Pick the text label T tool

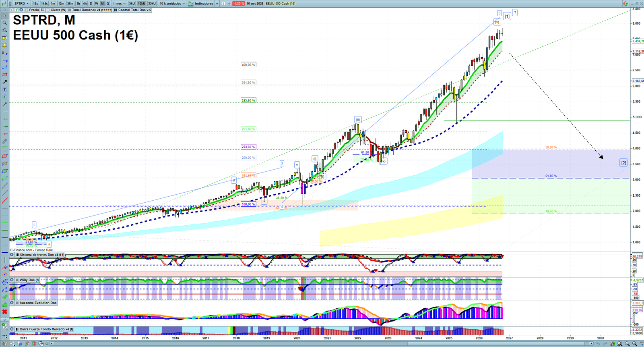pyautogui.click(x=4, y=89)
